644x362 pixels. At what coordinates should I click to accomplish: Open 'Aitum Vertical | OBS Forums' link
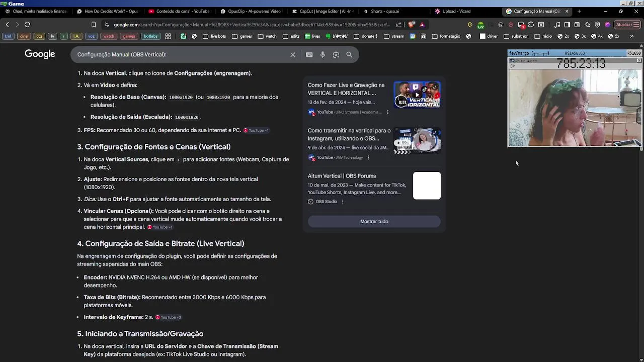pos(342,176)
